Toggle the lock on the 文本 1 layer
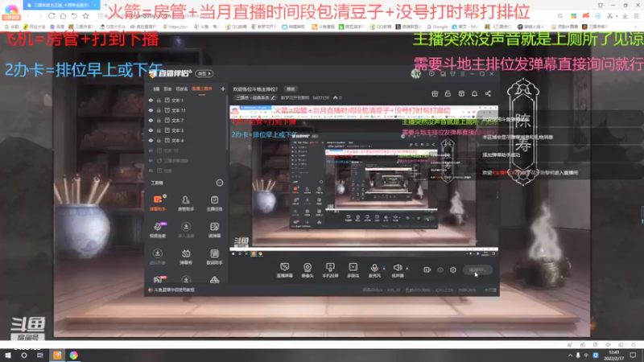644x362 pixels. [159, 100]
